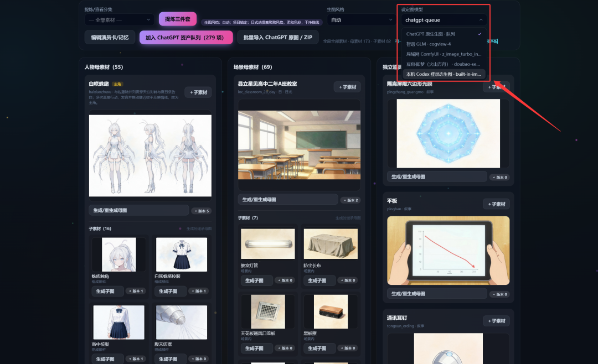Select 豆包·即梦 (火山方舟) doubao option
This screenshot has width=598, height=364.
point(444,64)
